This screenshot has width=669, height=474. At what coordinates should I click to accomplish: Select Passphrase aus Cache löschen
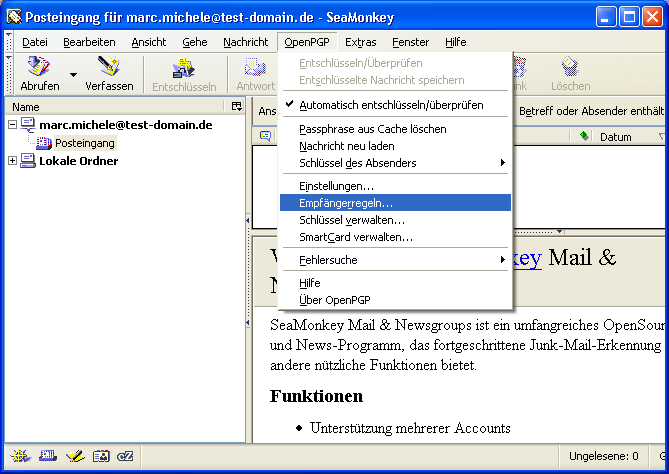click(x=396, y=129)
